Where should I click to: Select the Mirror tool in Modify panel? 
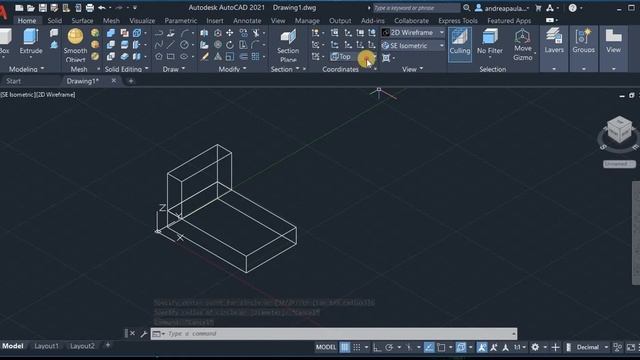click(x=204, y=33)
